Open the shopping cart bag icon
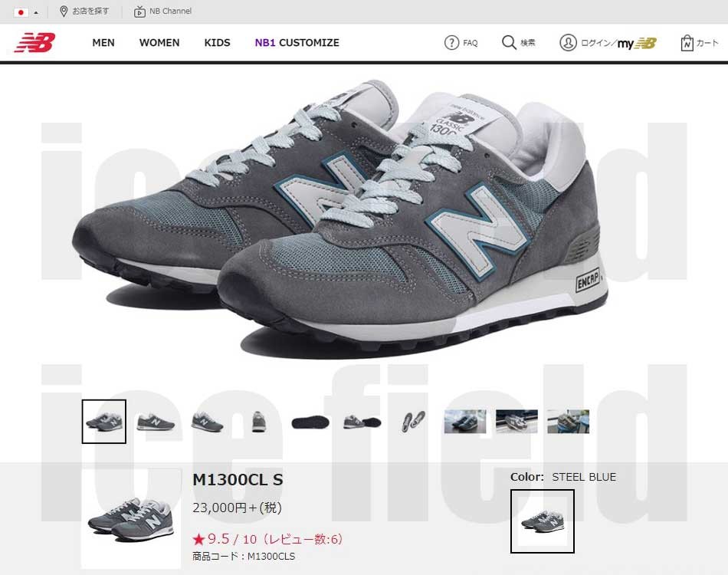The height and width of the screenshot is (575, 728). [x=687, y=43]
